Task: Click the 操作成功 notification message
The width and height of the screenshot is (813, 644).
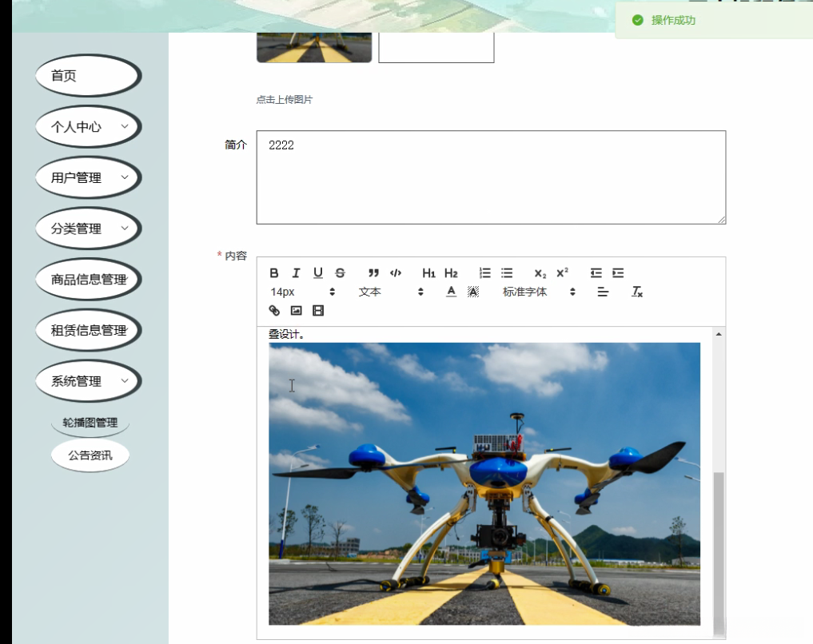Action: tap(673, 20)
